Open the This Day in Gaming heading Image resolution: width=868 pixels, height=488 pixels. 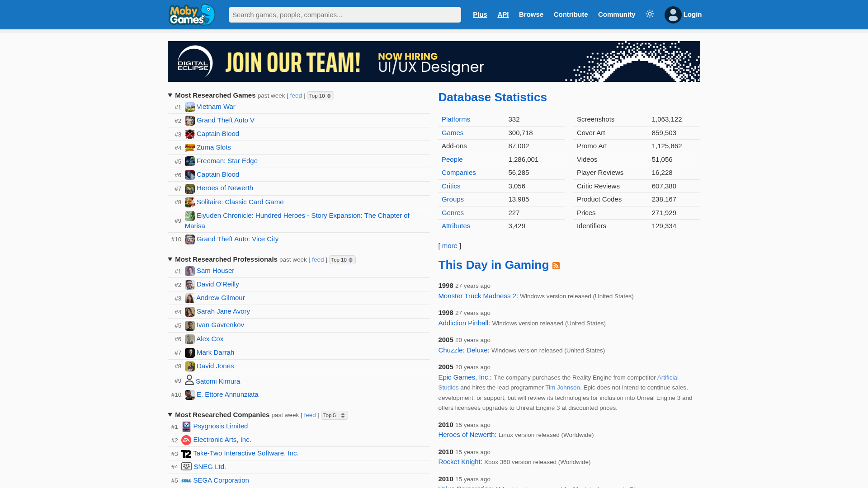[493, 265]
